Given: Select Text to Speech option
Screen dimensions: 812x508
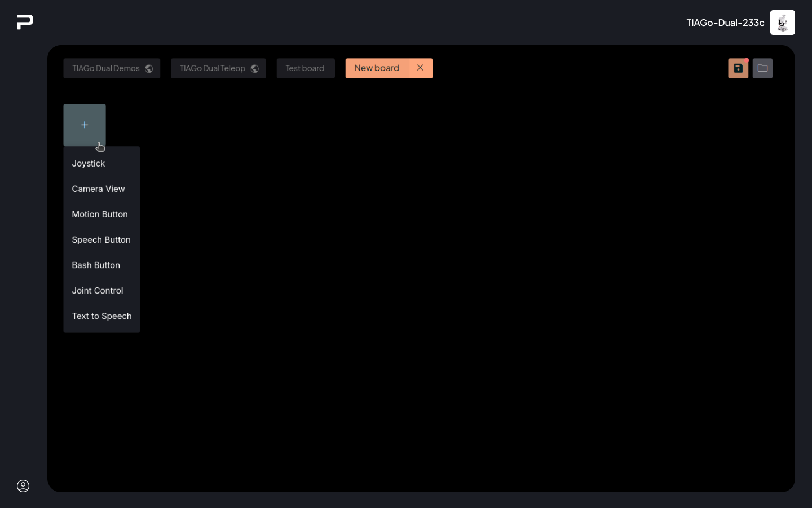Looking at the screenshot, I should tap(101, 316).
